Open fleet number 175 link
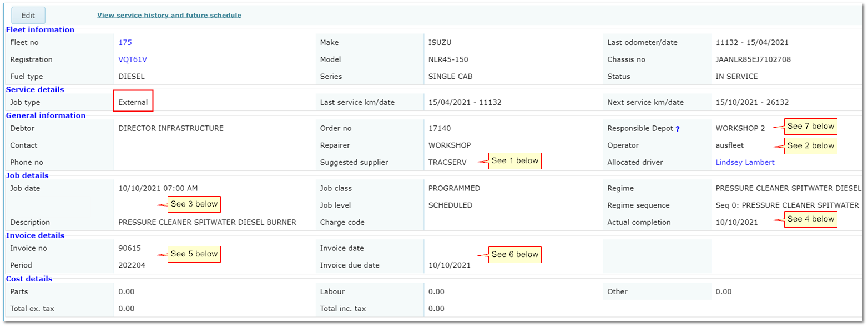The width and height of the screenshot is (868, 327). (x=125, y=42)
